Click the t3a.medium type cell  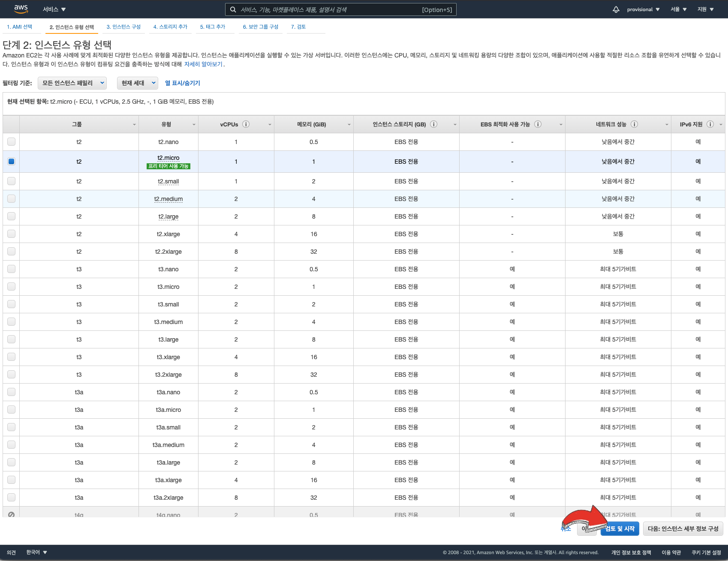click(x=168, y=445)
